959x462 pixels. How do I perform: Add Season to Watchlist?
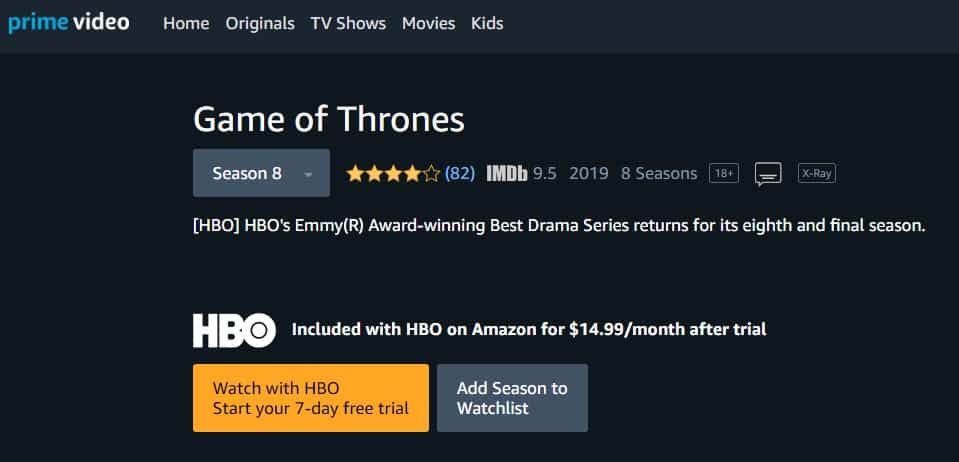point(513,398)
